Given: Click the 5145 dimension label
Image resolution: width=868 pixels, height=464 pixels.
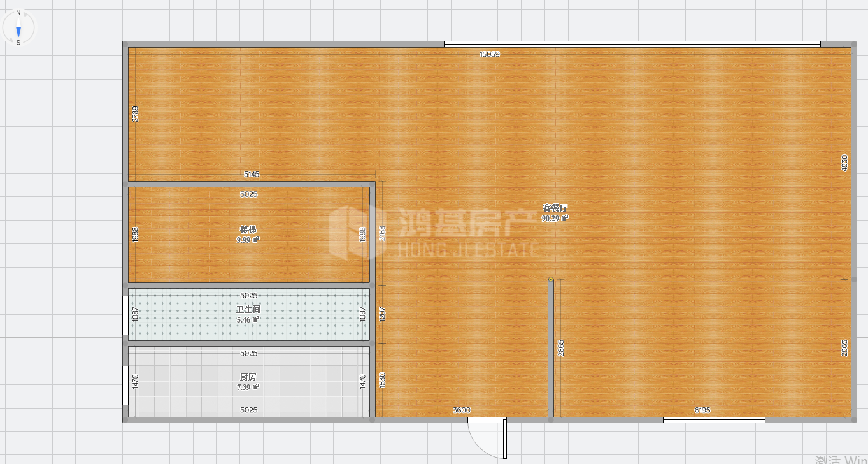Looking at the screenshot, I should [252, 175].
